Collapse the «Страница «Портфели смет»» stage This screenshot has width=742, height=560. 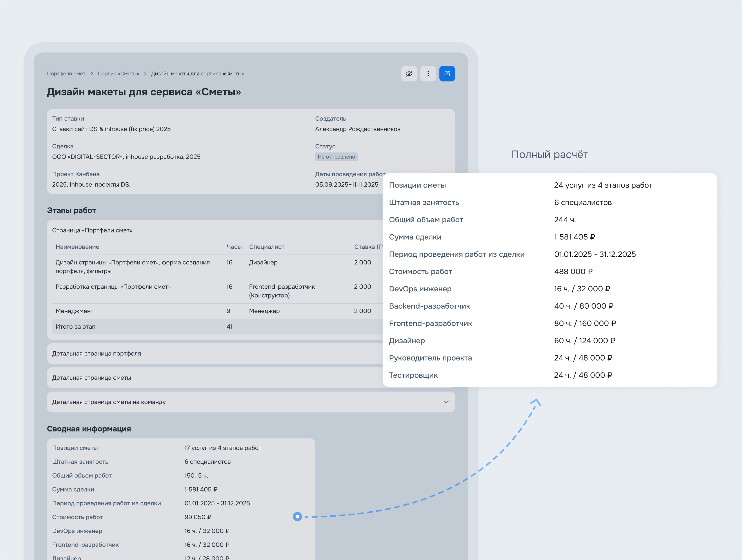coord(92,230)
